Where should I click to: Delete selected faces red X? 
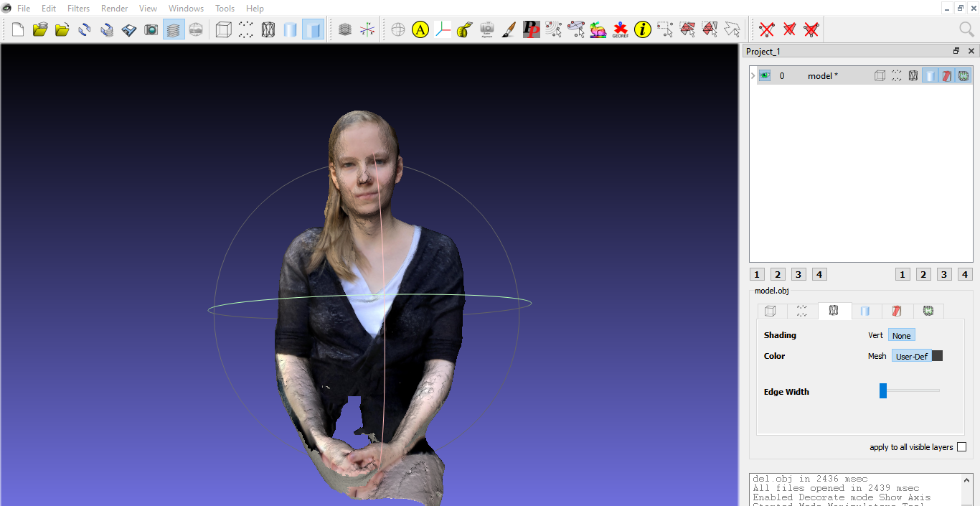tap(789, 29)
